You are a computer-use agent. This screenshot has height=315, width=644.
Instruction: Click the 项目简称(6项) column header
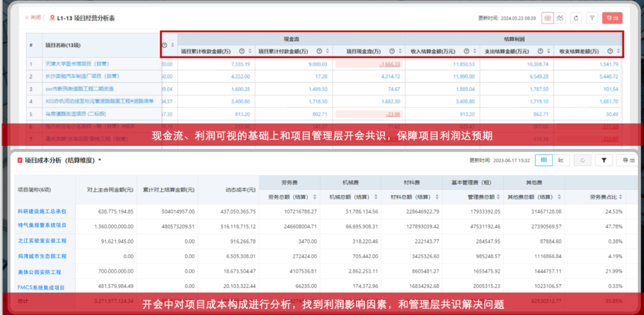[34, 190]
